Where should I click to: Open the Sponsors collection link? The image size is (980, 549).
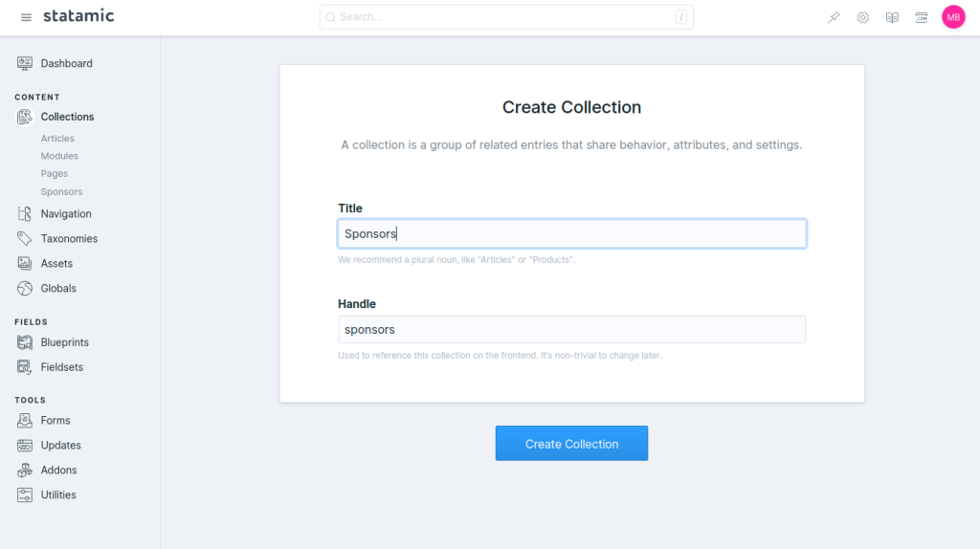point(61,191)
